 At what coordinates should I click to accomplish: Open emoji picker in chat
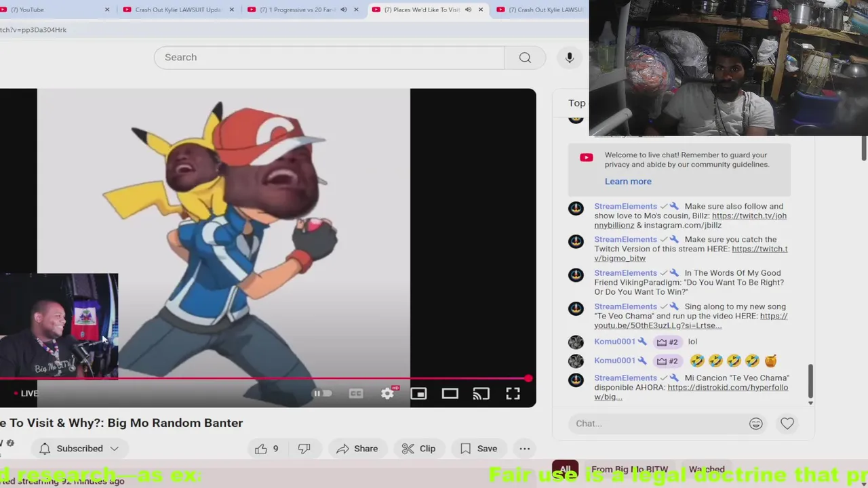click(755, 424)
